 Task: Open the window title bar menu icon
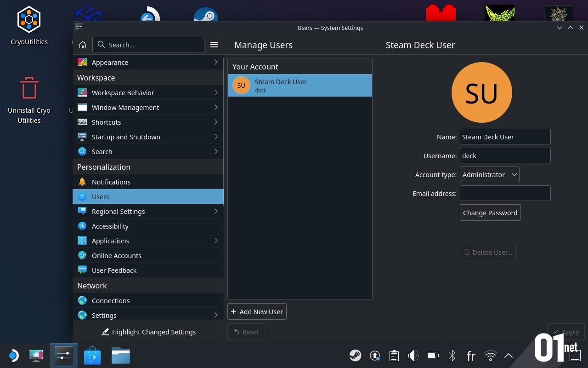click(x=79, y=27)
